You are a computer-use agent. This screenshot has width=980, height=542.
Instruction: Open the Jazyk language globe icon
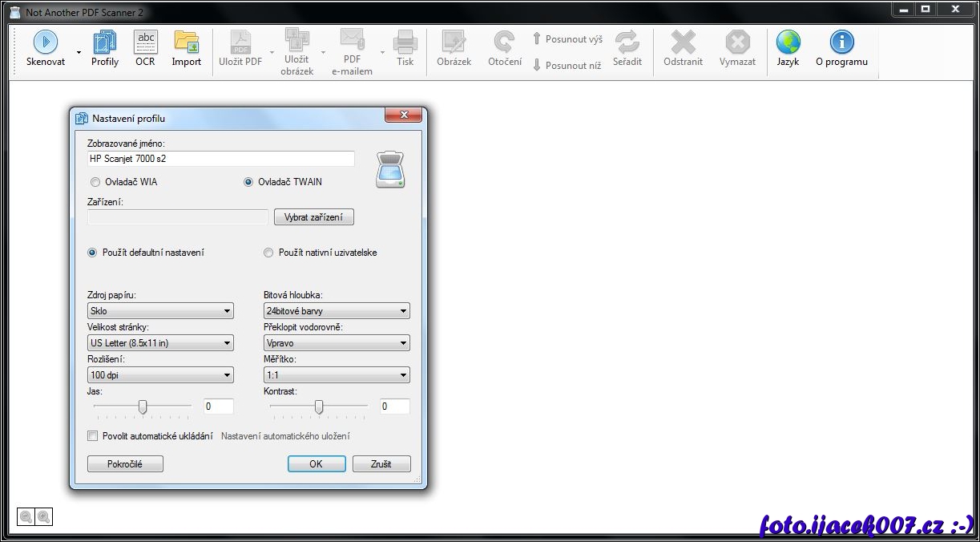[788, 42]
